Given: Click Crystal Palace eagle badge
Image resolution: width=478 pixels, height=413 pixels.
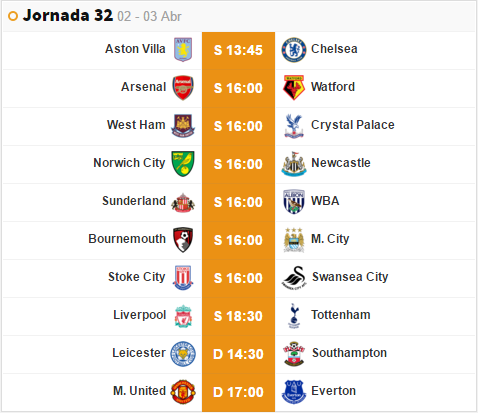Looking at the screenshot, I should [294, 126].
